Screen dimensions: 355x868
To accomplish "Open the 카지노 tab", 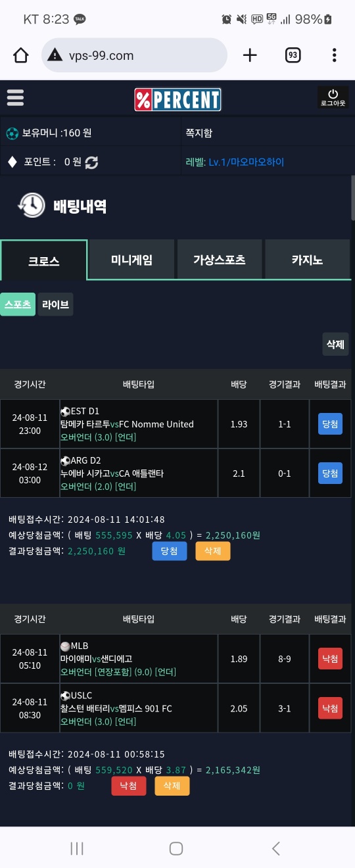I will [x=308, y=259].
